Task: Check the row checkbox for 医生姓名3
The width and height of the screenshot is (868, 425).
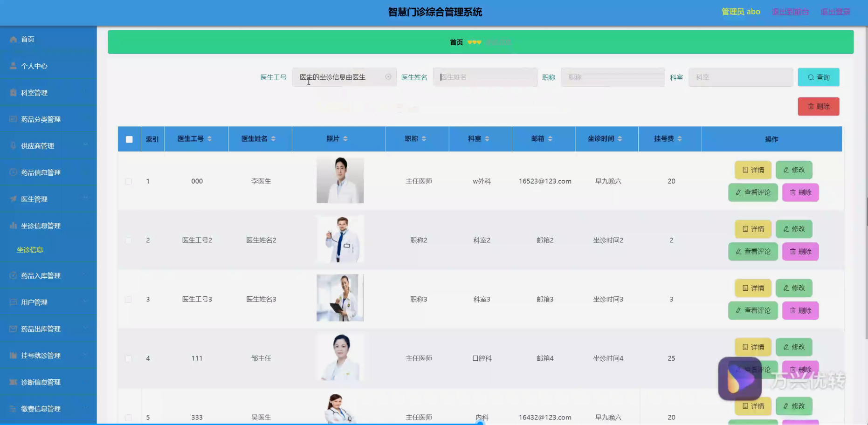Action: coord(128,300)
